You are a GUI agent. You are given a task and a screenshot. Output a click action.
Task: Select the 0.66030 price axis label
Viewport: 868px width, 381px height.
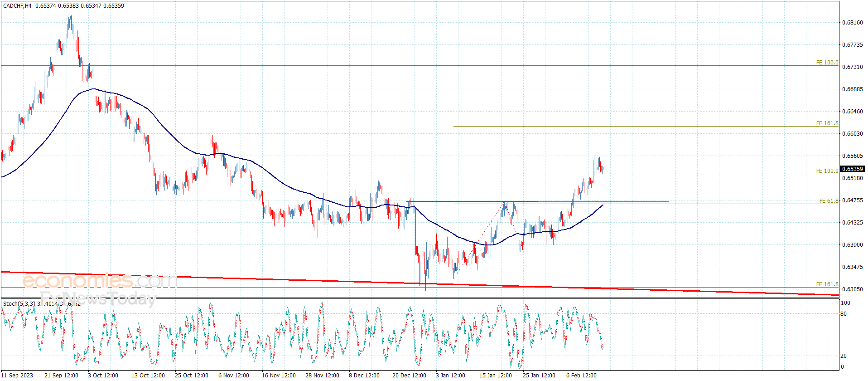pyautogui.click(x=852, y=134)
